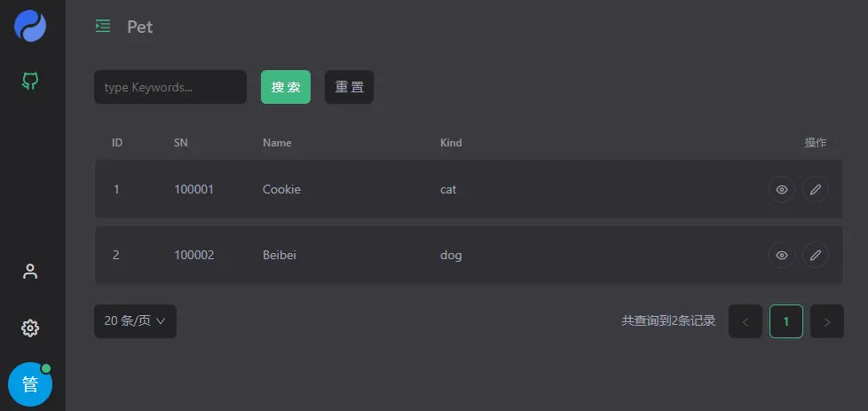This screenshot has width=868, height=411.
Task: Select page 1 in pagination
Action: click(786, 321)
